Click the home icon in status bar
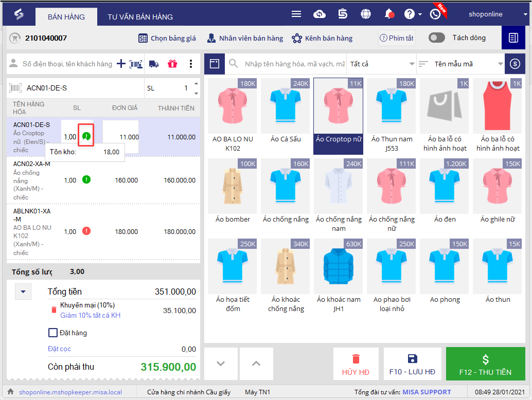This screenshot has height=400, width=532. pyautogui.click(x=10, y=392)
